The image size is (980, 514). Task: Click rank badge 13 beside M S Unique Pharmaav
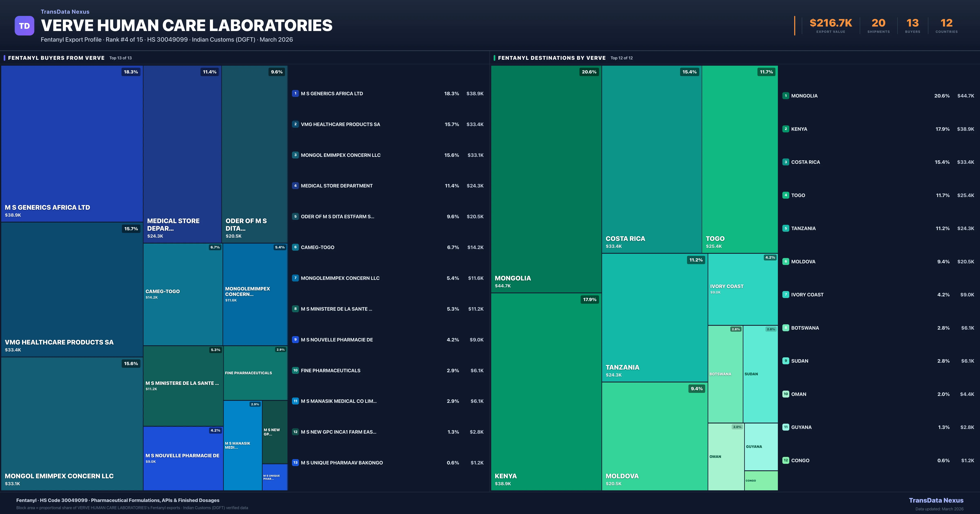point(295,463)
